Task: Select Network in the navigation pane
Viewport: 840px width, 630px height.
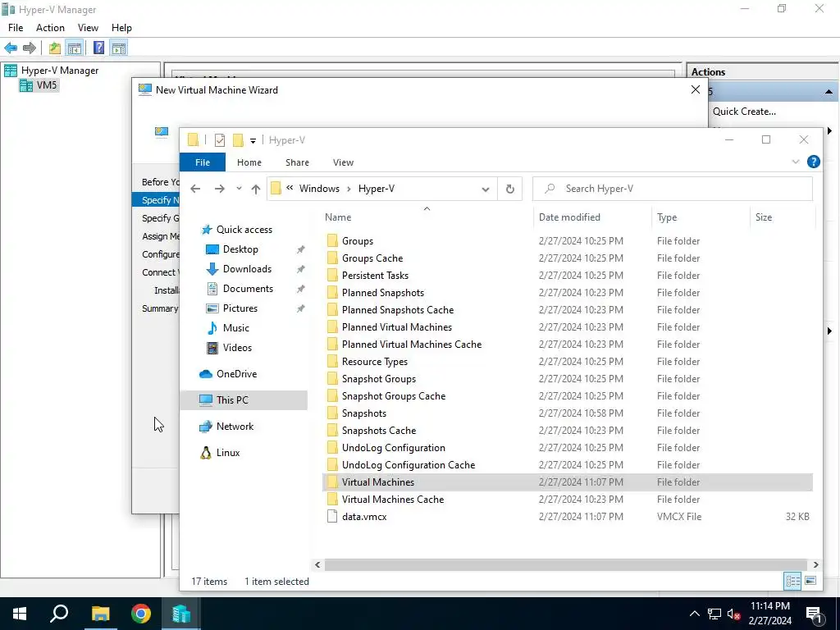Action: [235, 427]
